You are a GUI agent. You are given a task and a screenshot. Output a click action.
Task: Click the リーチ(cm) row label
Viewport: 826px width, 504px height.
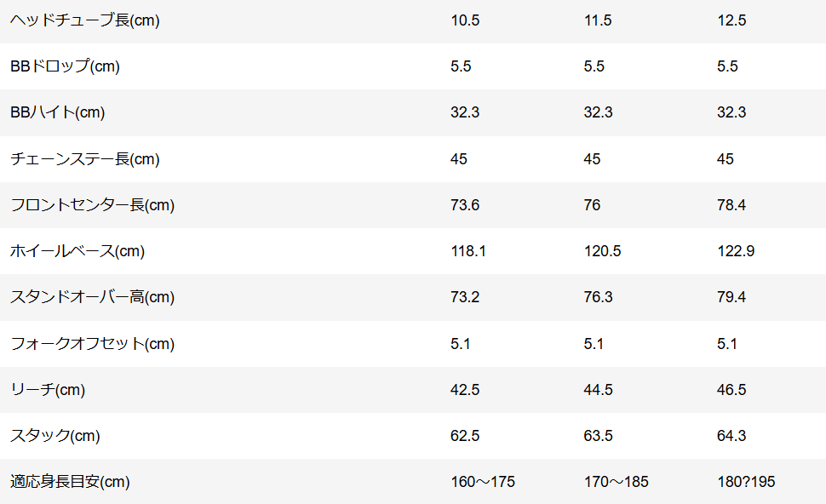[x=48, y=390]
